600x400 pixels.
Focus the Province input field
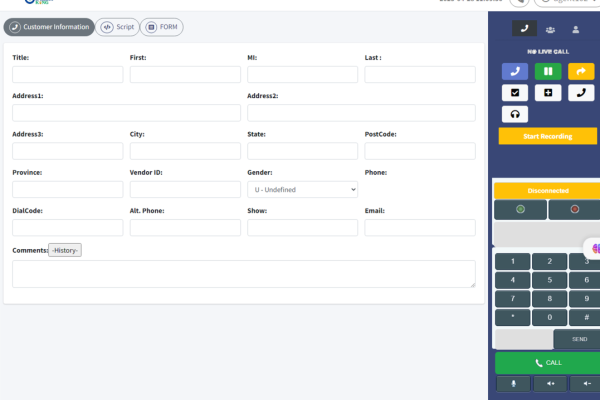pos(68,189)
